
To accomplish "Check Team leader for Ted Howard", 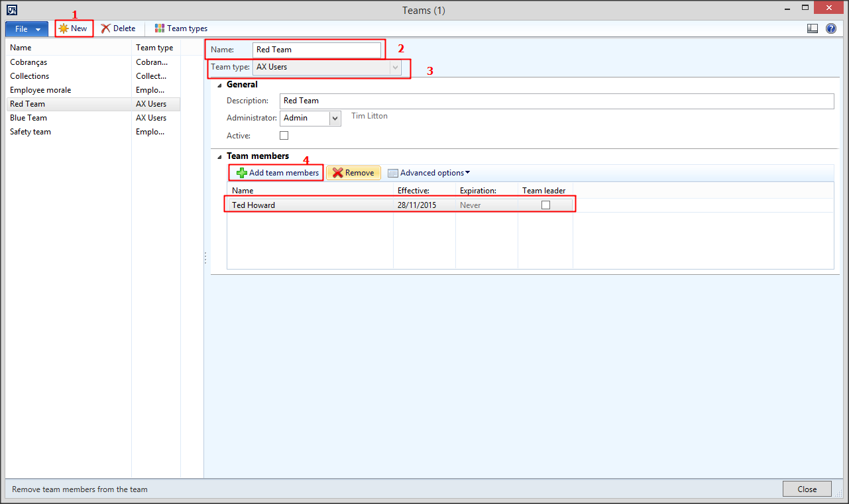I will [x=545, y=205].
